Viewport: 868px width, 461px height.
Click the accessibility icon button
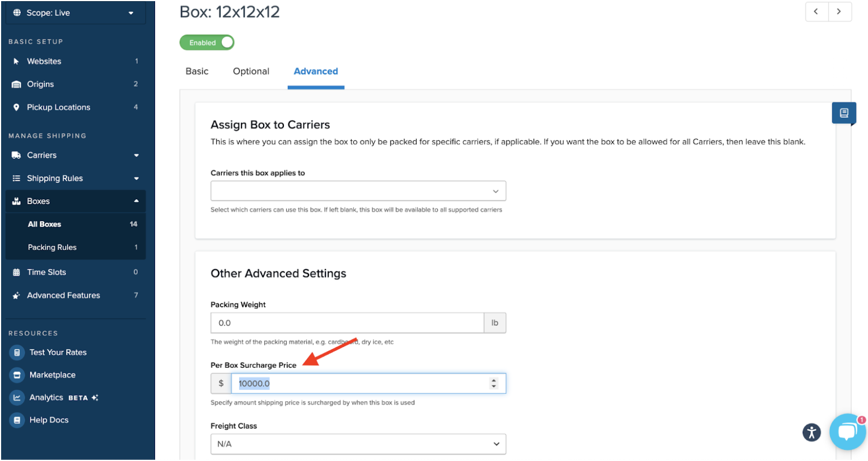coord(811,432)
